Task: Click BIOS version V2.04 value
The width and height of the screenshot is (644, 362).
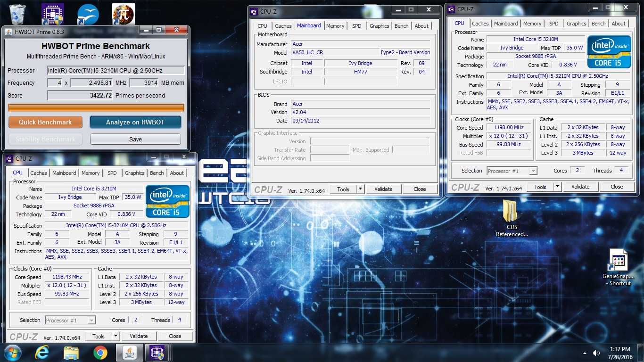Action: coord(360,112)
